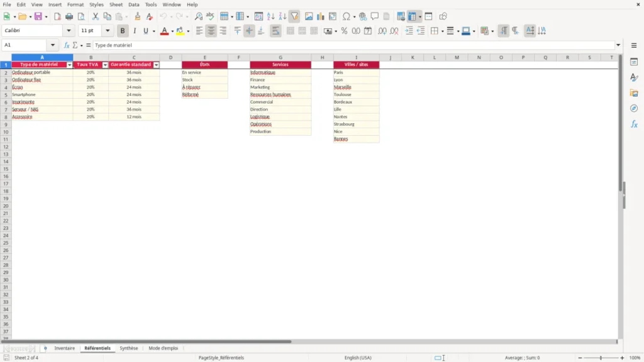Click the Sum sigma icon
The height and width of the screenshot is (362, 644).
tap(75, 45)
